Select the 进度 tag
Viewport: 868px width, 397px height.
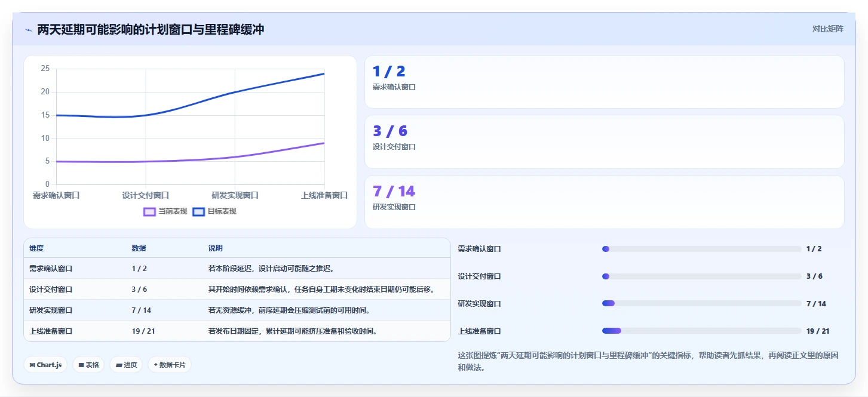[126, 365]
